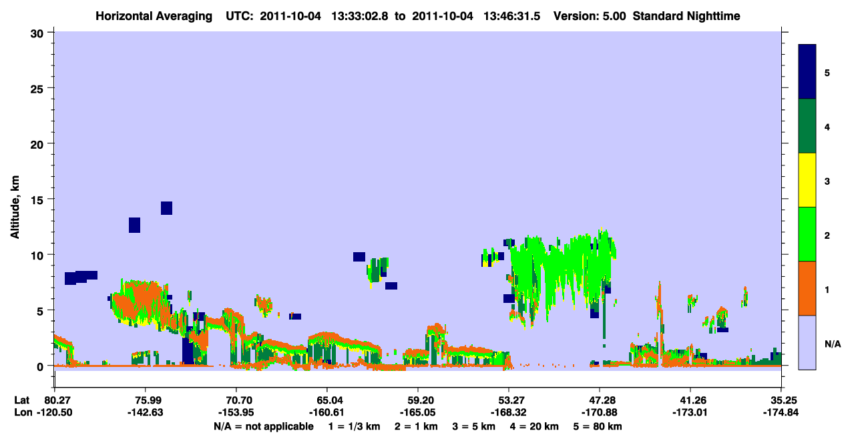Image resolution: width=868 pixels, height=445 pixels.
Task: Click the '3 = 5 km' legend text
Action: [474, 427]
